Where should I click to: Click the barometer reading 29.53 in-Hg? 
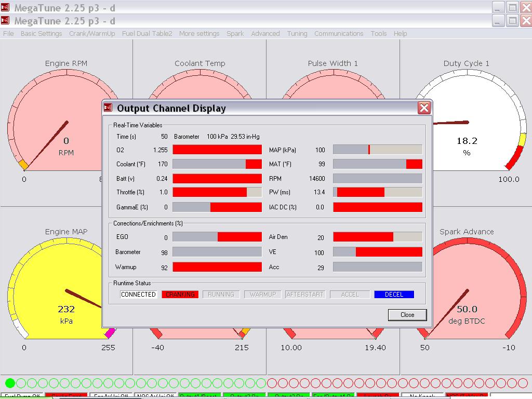tap(245, 137)
